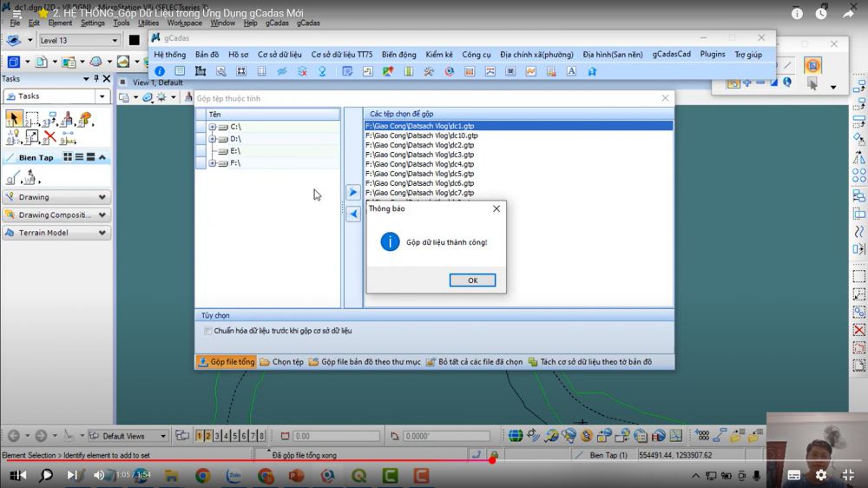Select dc5.gtp in the file list

[420, 174]
